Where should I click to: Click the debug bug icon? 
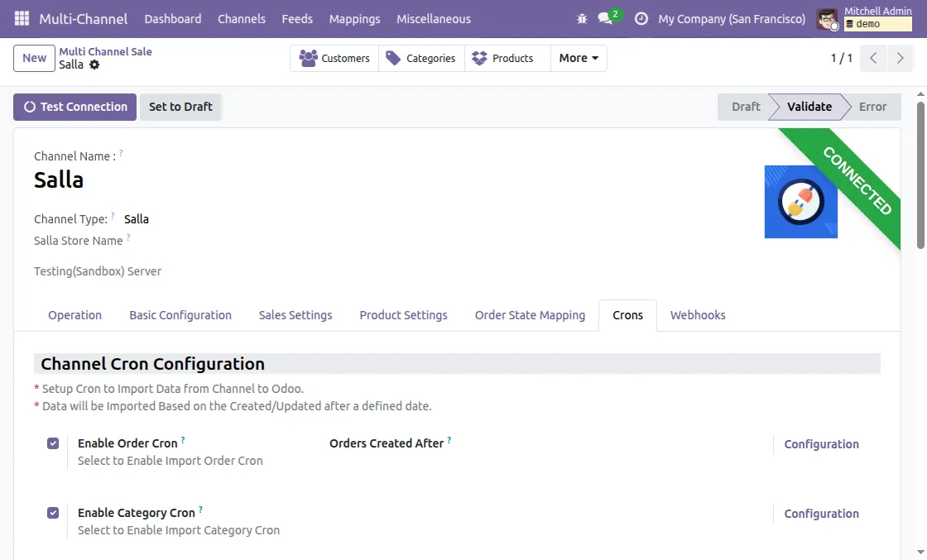[582, 19]
